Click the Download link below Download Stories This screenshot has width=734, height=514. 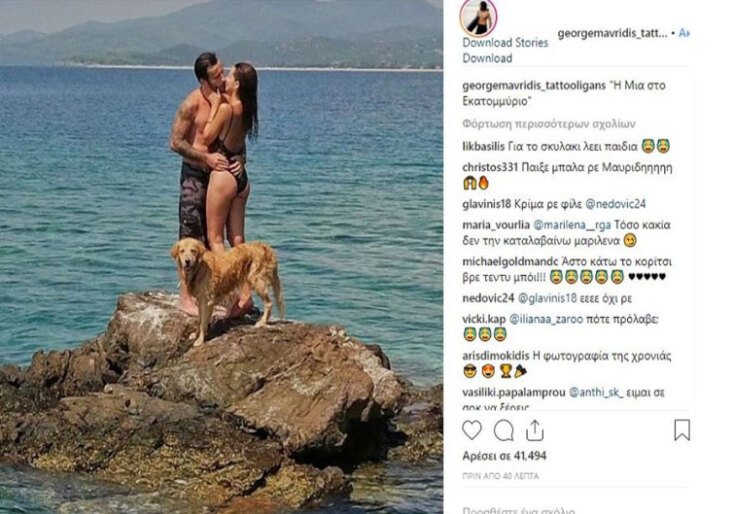(487, 59)
